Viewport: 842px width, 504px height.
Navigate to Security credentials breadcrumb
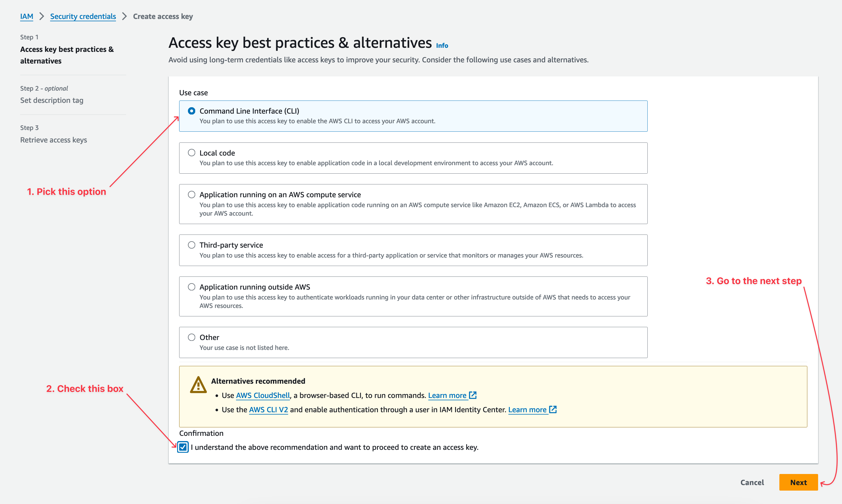(83, 16)
